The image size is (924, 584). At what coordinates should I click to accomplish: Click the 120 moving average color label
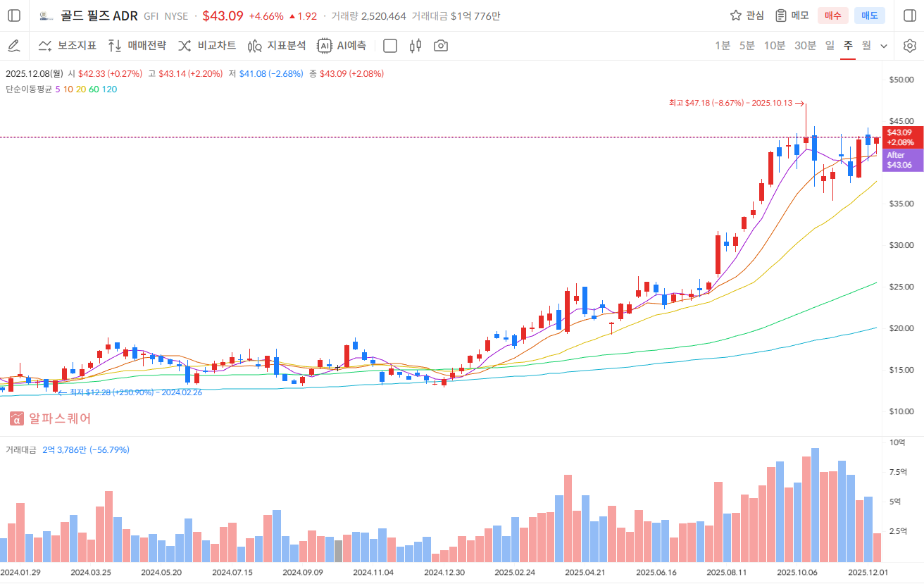pyautogui.click(x=110, y=89)
